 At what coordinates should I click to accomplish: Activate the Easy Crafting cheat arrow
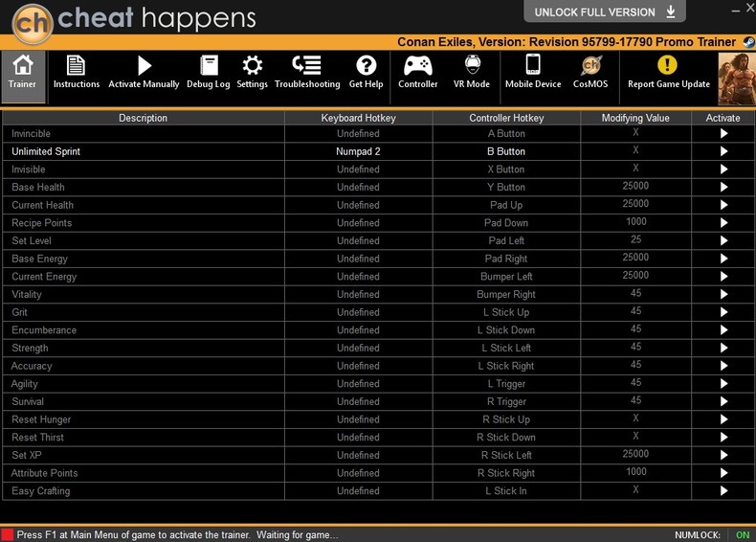(723, 491)
